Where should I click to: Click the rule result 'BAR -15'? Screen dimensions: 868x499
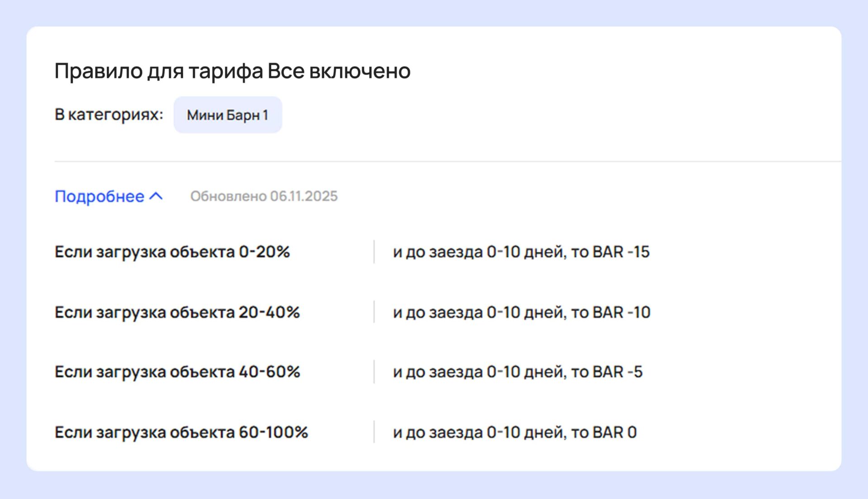point(621,252)
